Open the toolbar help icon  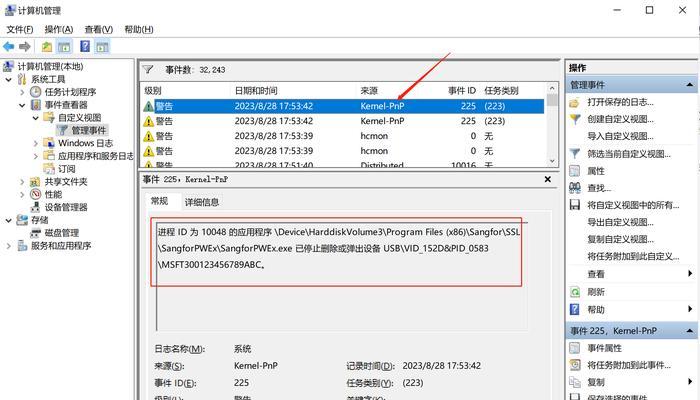tap(85, 46)
